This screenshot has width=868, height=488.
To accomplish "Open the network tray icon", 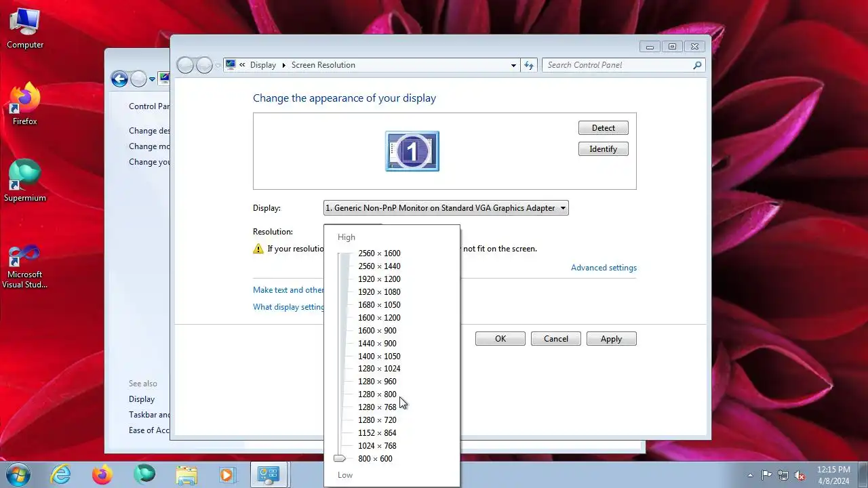I will (x=783, y=475).
